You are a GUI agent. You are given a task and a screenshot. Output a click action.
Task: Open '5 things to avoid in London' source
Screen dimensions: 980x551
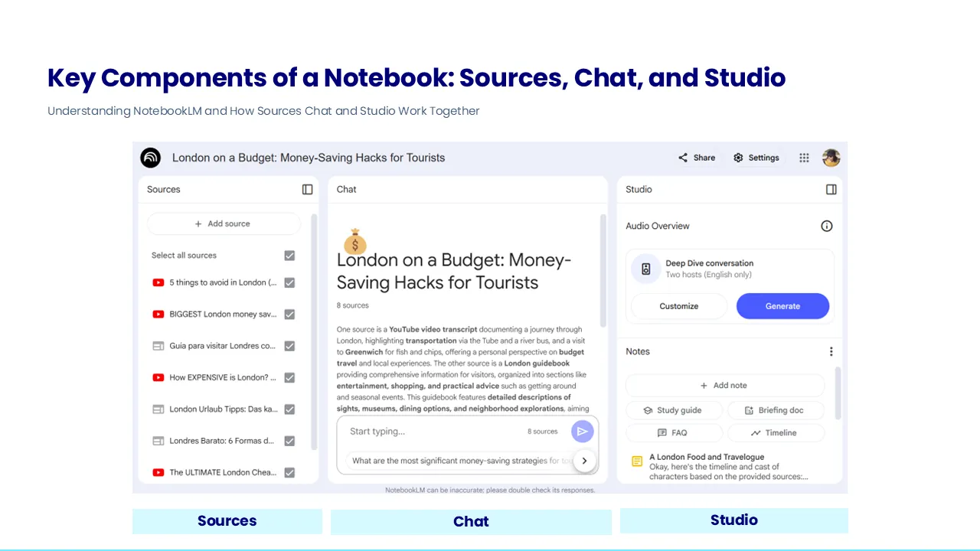click(223, 282)
